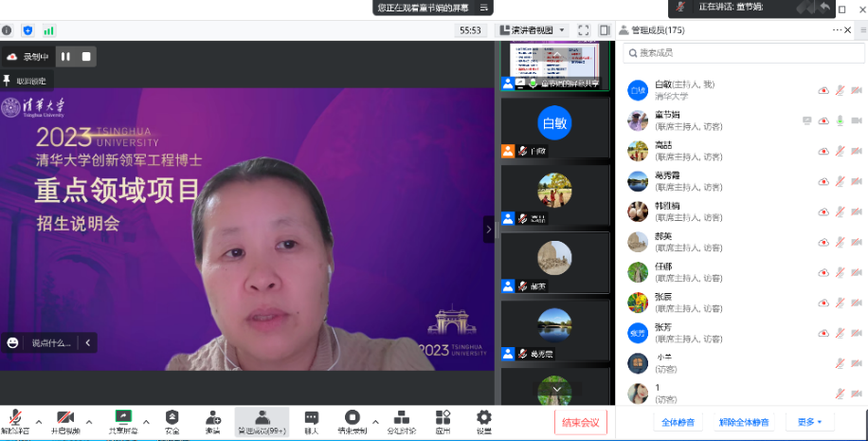Pause the cloud recording

(x=66, y=57)
